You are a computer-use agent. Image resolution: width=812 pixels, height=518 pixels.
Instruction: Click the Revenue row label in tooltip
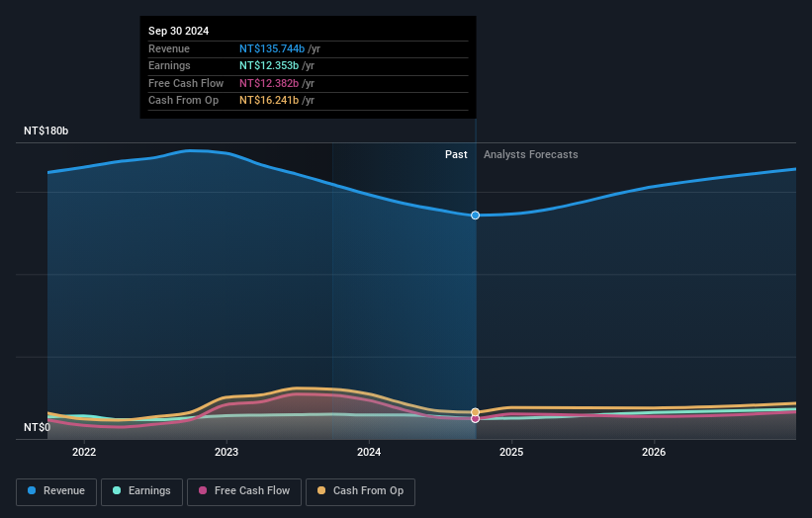[x=169, y=48]
